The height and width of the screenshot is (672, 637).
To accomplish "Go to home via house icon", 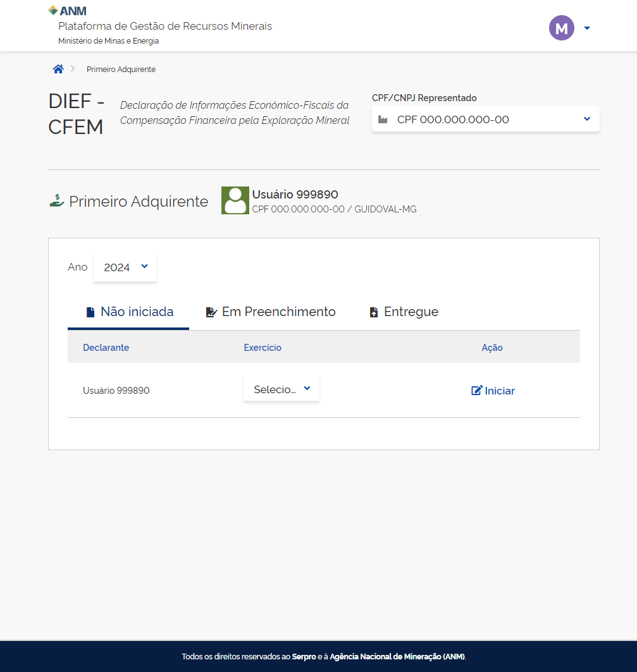I will point(58,69).
